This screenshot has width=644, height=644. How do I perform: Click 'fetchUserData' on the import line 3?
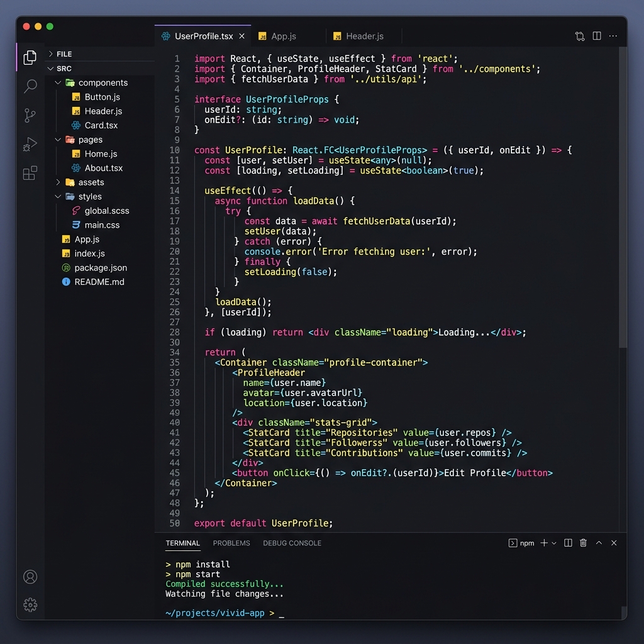click(274, 79)
